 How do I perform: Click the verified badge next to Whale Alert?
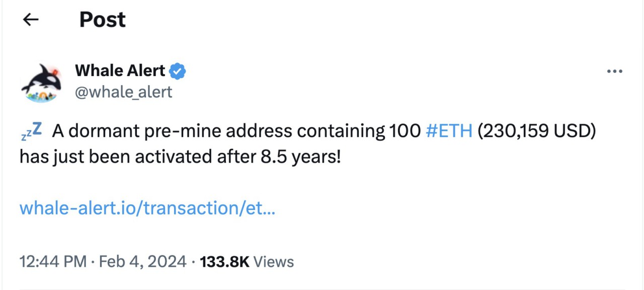179,71
